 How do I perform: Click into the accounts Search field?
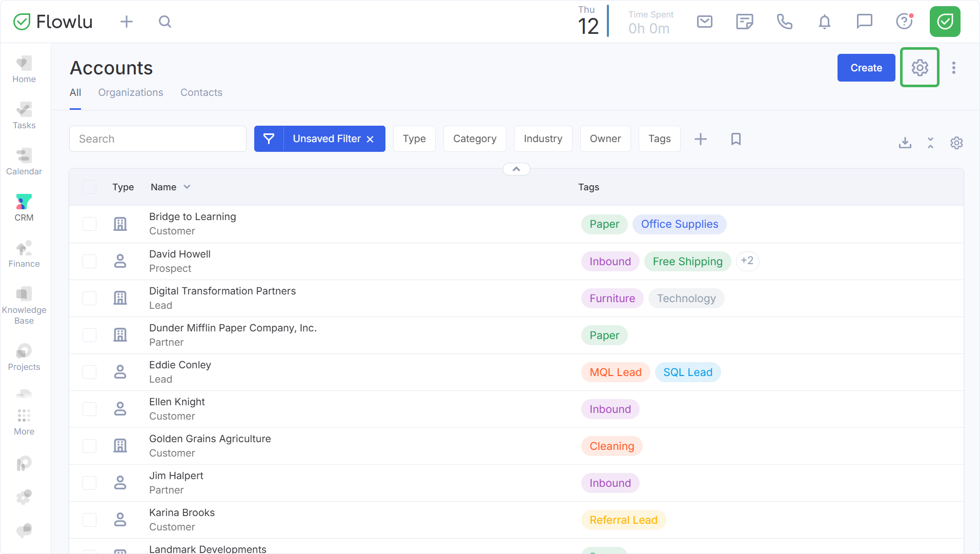(158, 139)
